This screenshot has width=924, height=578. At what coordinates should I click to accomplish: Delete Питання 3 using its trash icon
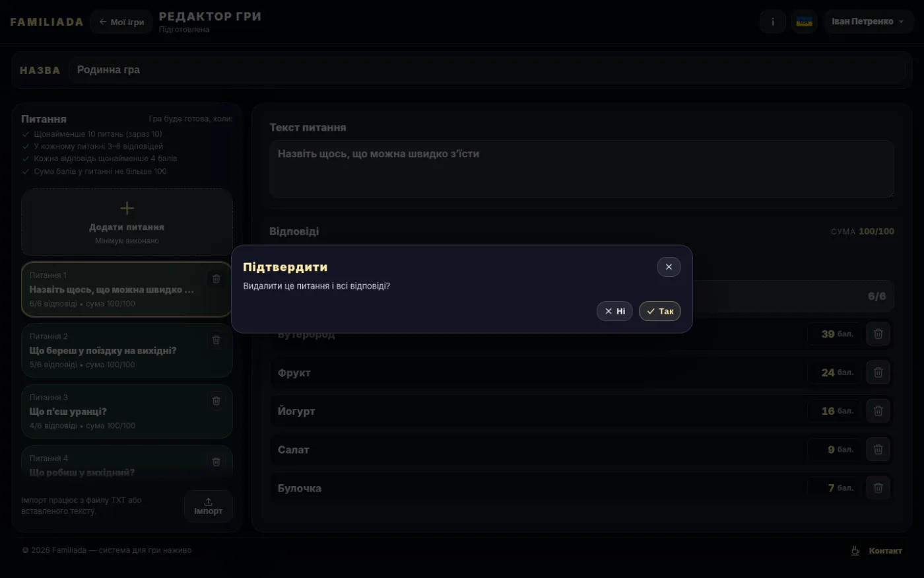(x=216, y=401)
